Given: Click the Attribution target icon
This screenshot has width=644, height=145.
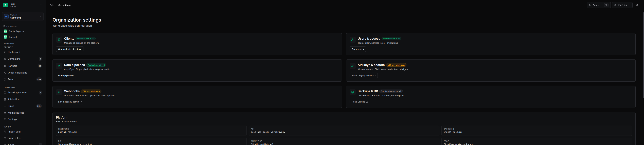Looking at the screenshot, I should pos(5,99).
